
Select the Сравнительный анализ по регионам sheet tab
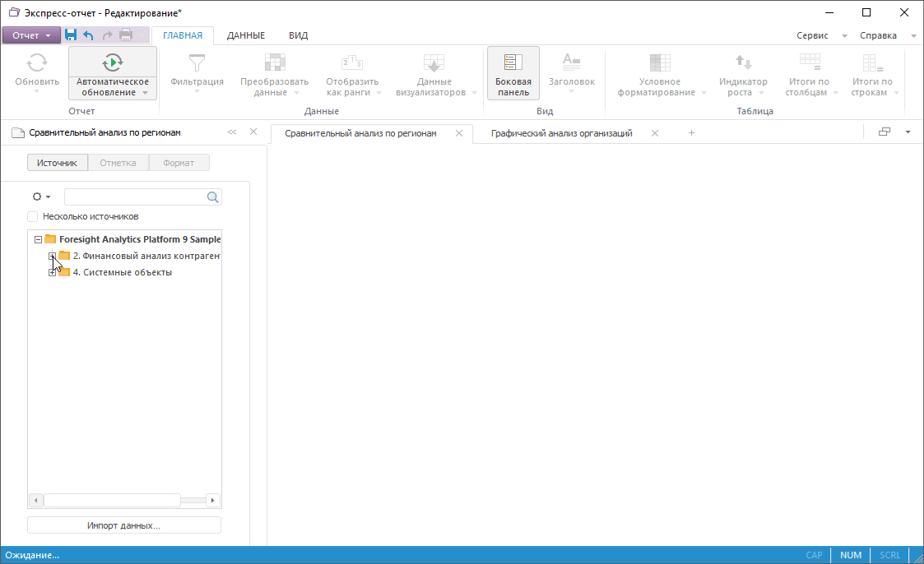tap(360, 134)
